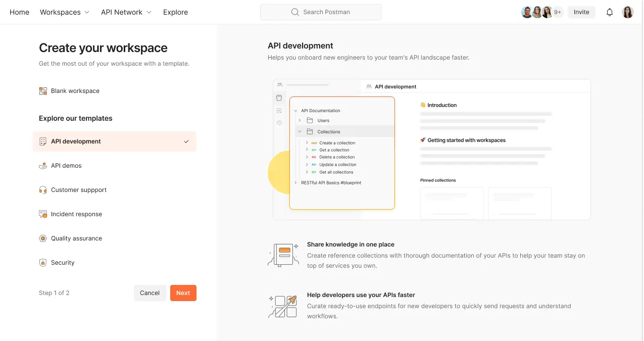The image size is (644, 341).
Task: Click the Quality assurance template icon
Action: [x=43, y=238]
